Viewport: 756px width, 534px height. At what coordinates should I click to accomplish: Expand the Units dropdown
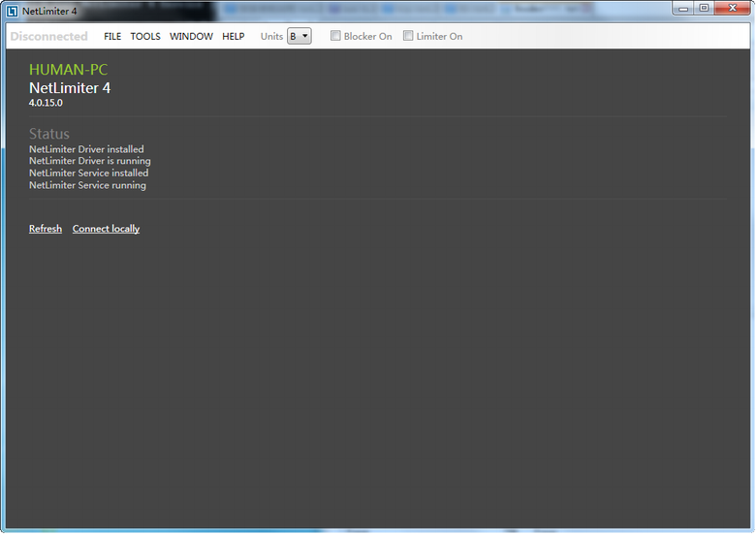(299, 36)
